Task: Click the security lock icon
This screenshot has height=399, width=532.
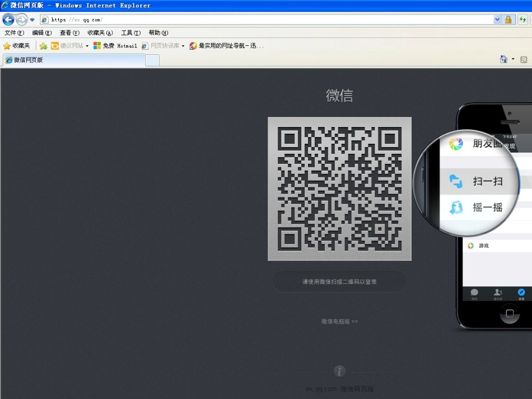Action: pyautogui.click(x=508, y=20)
